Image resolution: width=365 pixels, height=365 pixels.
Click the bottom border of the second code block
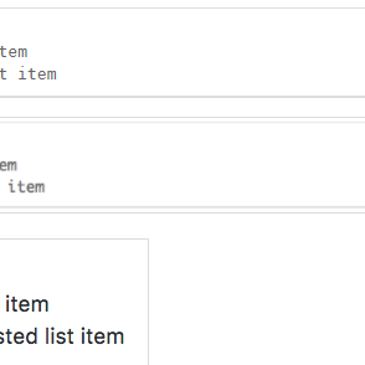tap(182, 210)
